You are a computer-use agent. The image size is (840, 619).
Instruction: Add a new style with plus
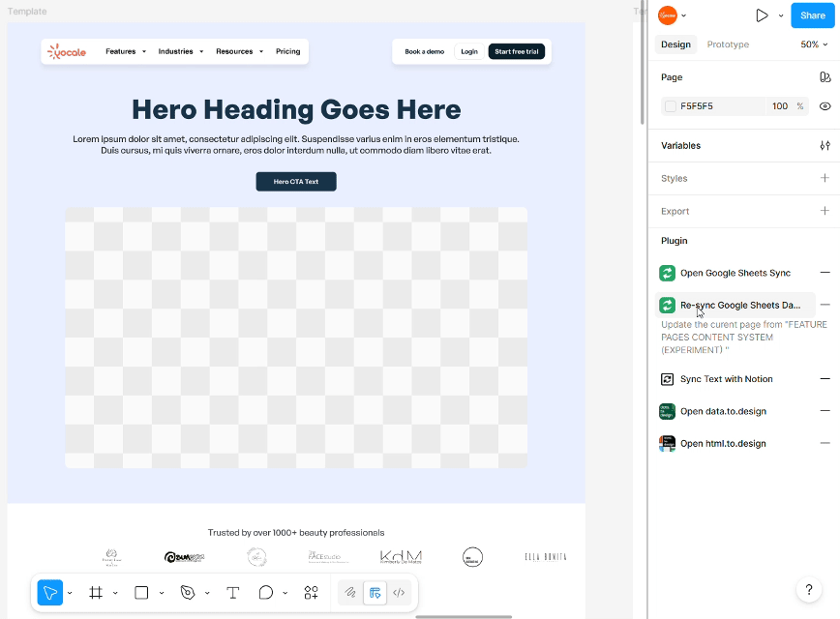[x=825, y=178]
